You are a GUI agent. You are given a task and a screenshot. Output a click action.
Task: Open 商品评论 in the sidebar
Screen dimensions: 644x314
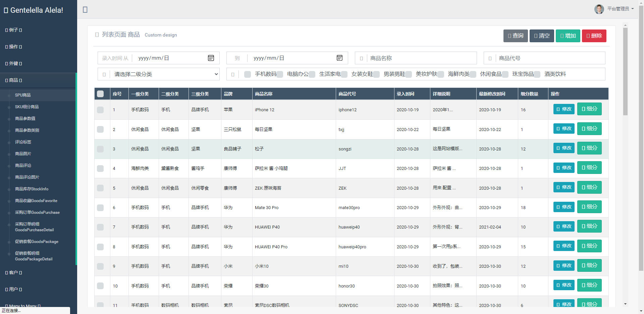(23, 166)
